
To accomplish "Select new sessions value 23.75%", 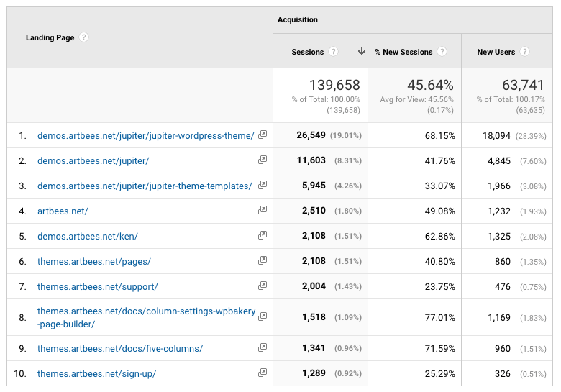I will tap(439, 287).
